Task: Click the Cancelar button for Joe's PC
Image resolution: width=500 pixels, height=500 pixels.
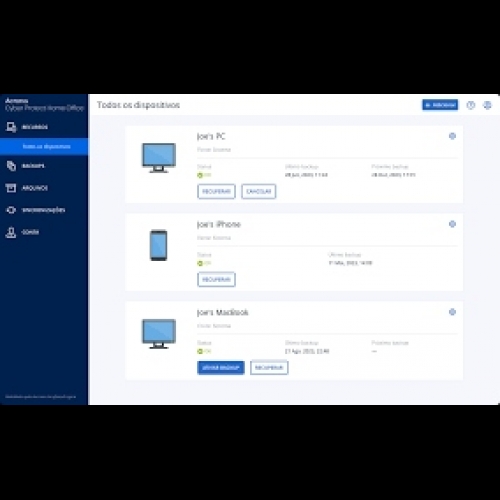Action: click(259, 191)
